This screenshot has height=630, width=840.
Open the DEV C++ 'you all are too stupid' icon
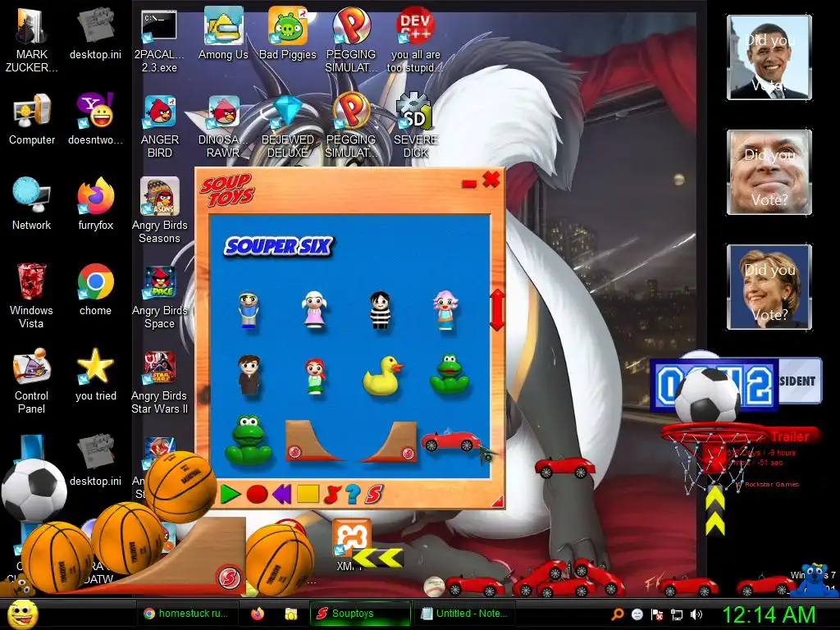point(416,41)
